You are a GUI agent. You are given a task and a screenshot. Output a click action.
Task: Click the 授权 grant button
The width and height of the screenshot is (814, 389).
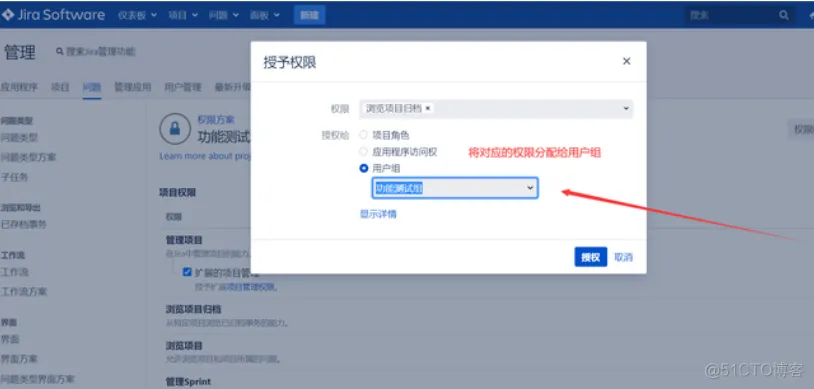pos(591,257)
